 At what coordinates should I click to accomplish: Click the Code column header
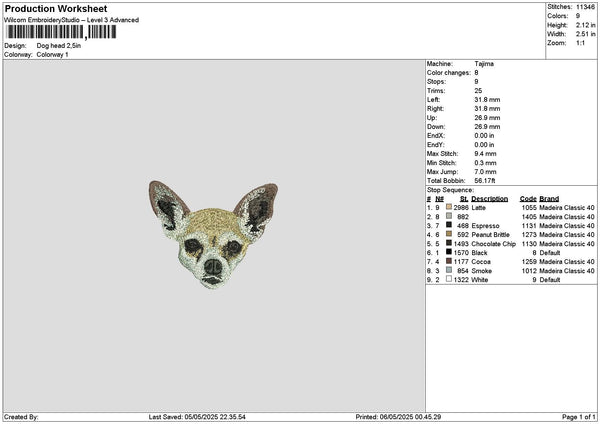[x=528, y=198]
